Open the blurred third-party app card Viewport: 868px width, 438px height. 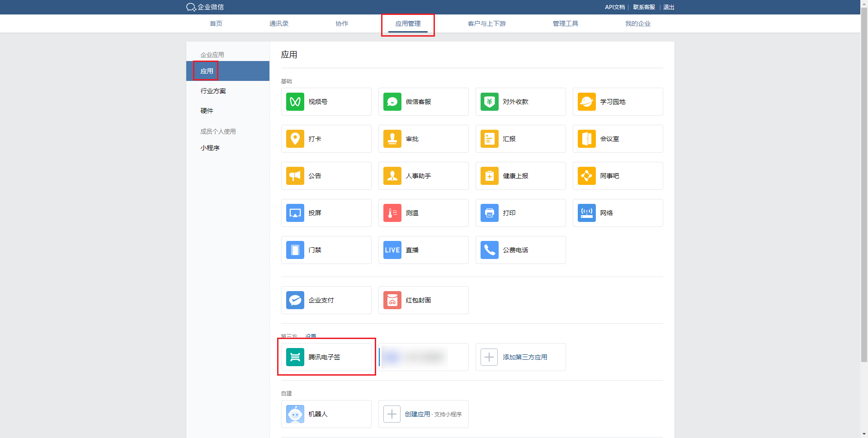(x=424, y=357)
